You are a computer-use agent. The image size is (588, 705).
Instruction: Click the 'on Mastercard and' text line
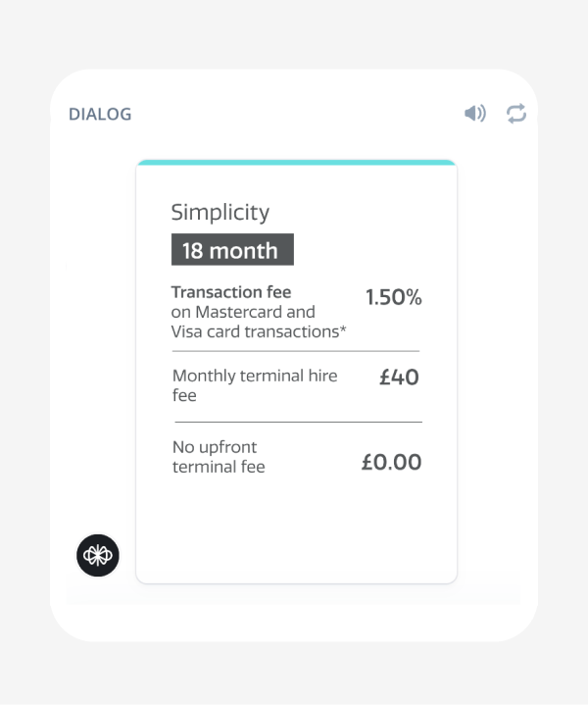pyautogui.click(x=243, y=312)
